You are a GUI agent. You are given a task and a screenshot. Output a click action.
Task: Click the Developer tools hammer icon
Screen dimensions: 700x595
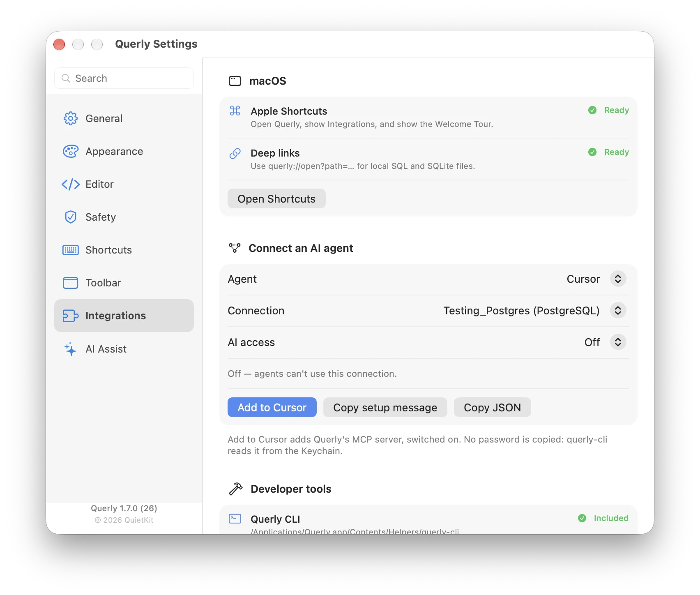[235, 489]
